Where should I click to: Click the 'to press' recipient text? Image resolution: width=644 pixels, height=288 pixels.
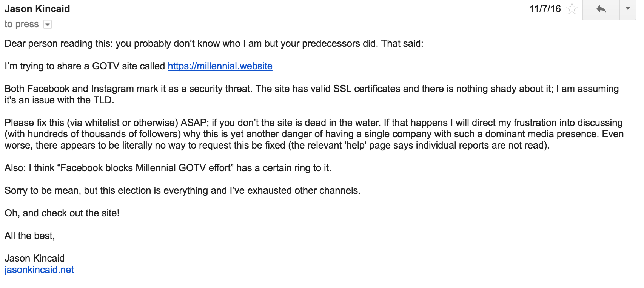pos(22,24)
